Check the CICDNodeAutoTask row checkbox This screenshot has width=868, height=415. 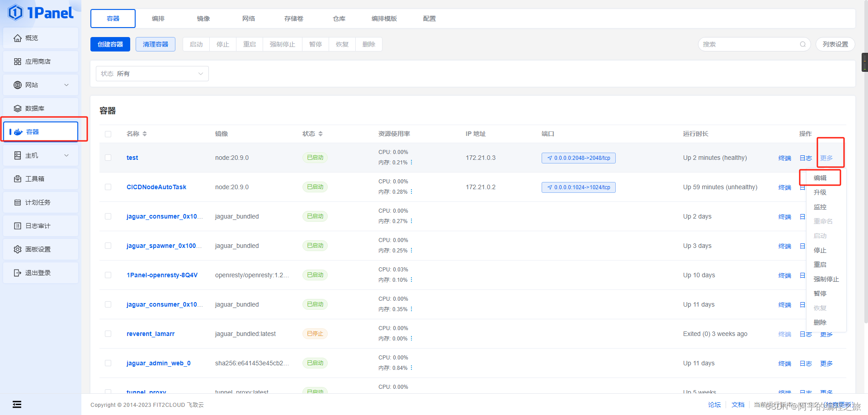tap(108, 187)
